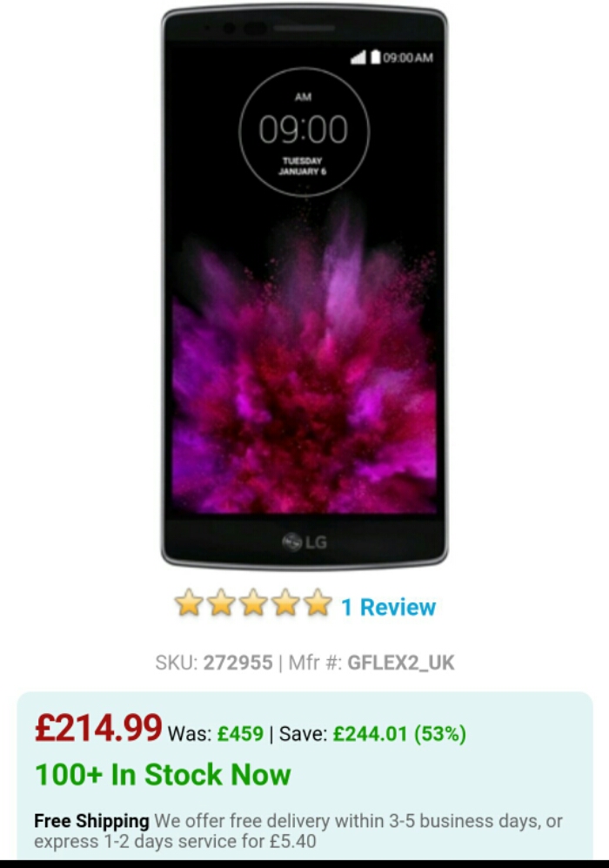Click the battery icon in phone image

click(375, 57)
